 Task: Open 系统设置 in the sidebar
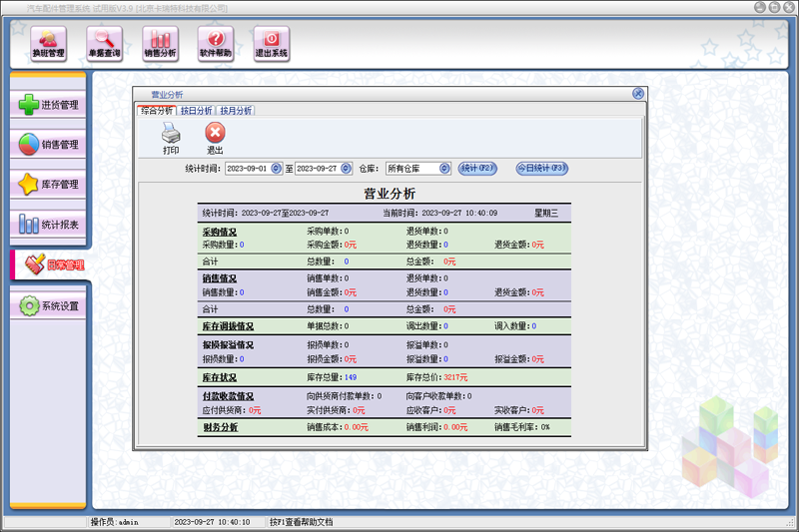48,306
